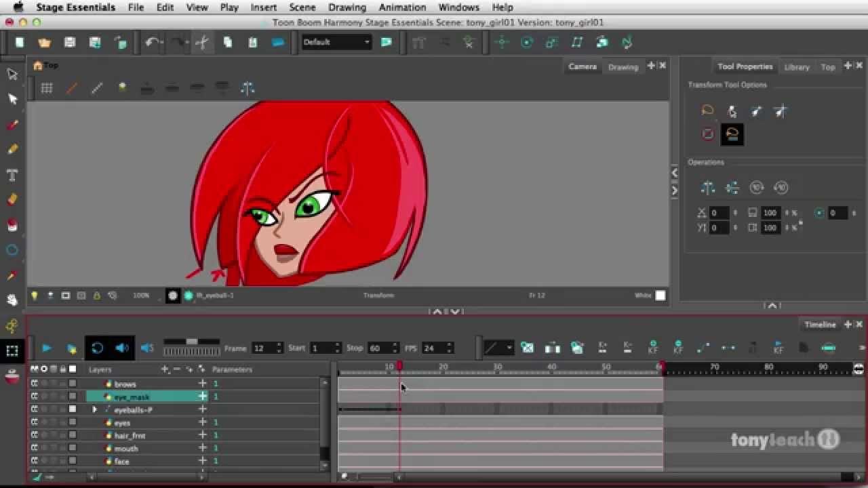This screenshot has height=488, width=868.
Task: Toggle the Sound playback speaker button
Action: coord(121,348)
